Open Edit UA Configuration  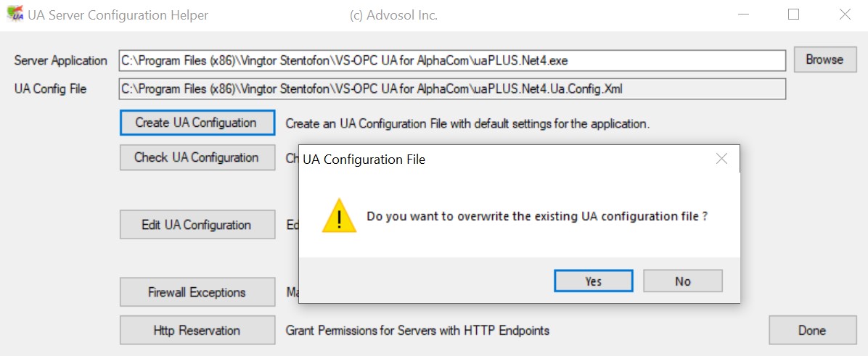(x=197, y=225)
